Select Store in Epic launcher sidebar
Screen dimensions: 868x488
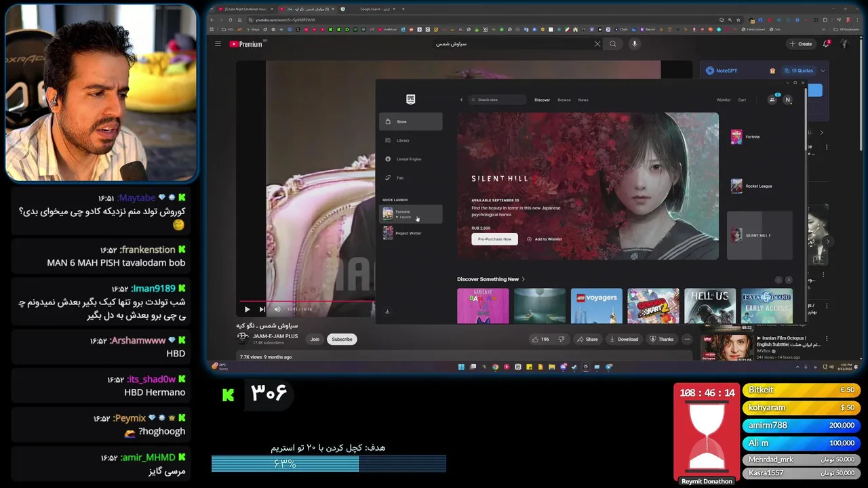411,121
